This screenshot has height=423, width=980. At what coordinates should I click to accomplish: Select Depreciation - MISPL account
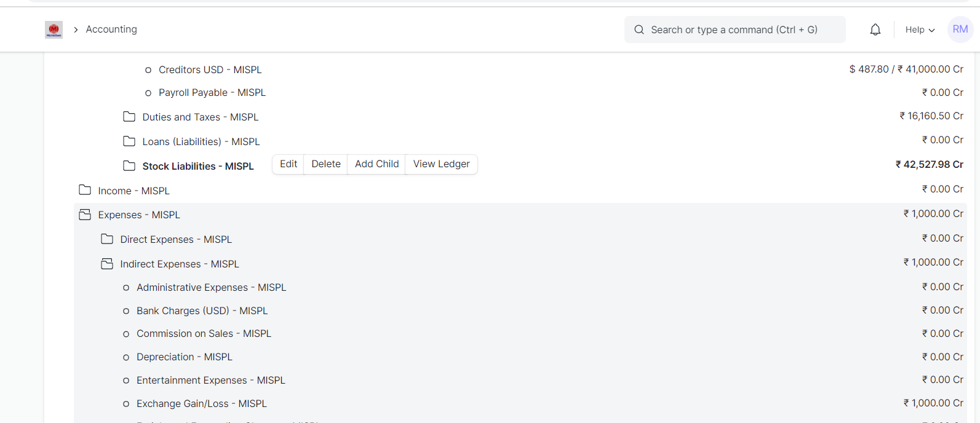[x=185, y=357]
